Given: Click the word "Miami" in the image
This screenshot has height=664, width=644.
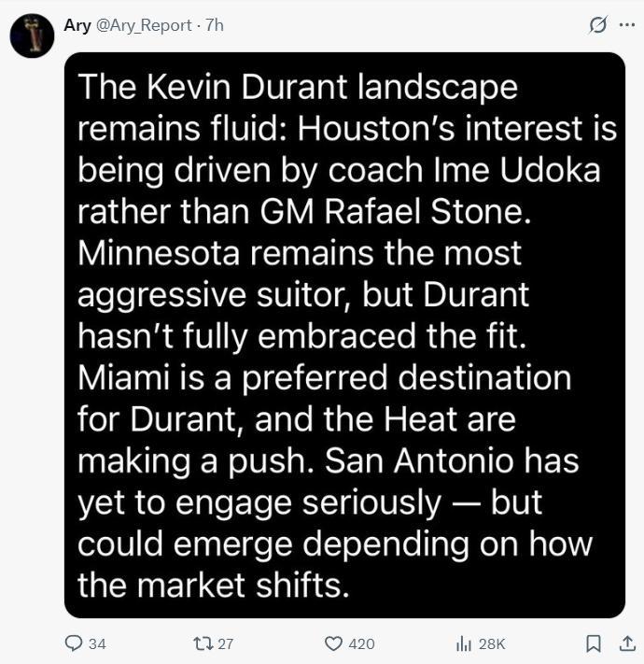Looking at the screenshot, I should pyautogui.click(x=123, y=377).
